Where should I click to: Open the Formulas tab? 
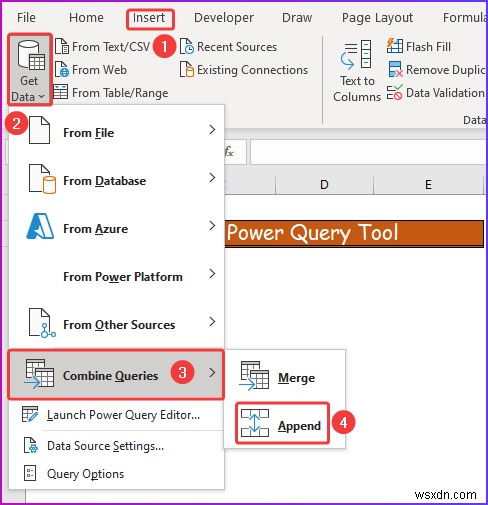tap(464, 18)
